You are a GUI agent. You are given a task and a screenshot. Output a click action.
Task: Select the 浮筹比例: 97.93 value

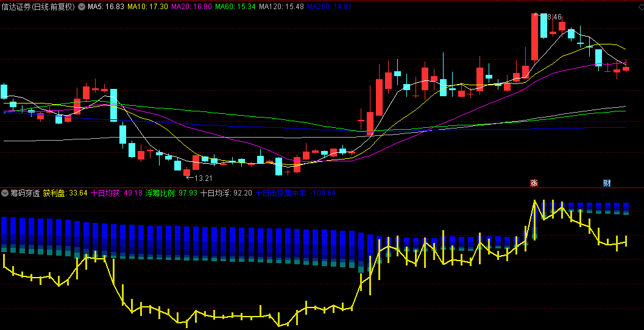click(171, 193)
